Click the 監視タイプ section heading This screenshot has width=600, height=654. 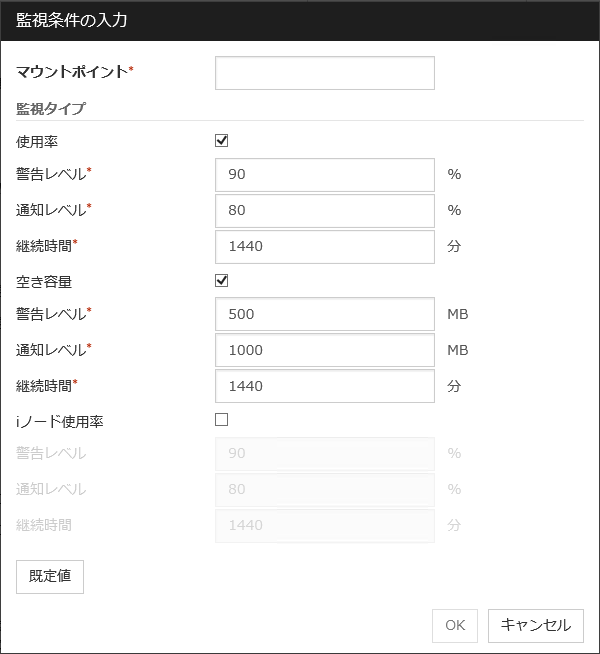pyautogui.click(x=51, y=108)
